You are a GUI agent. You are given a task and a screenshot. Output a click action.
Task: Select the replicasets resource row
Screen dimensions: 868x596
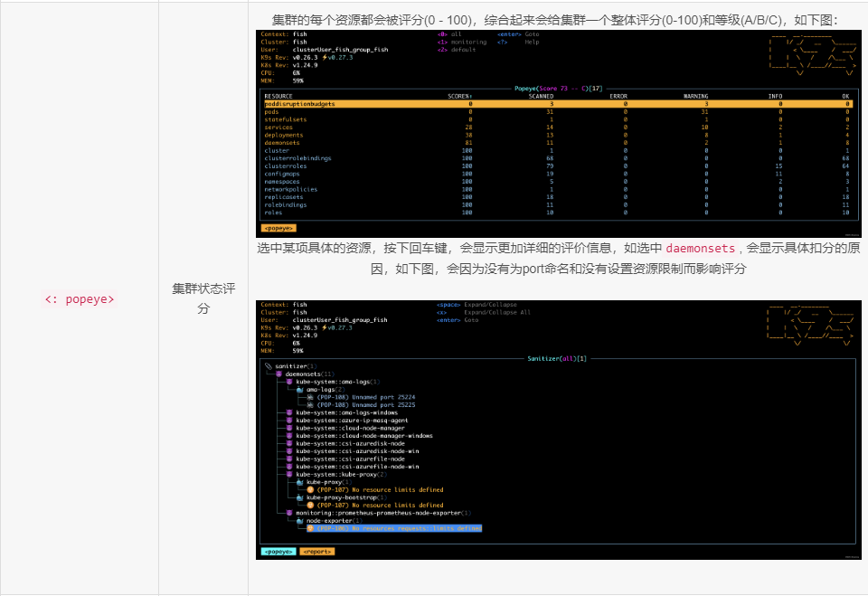pos(558,197)
